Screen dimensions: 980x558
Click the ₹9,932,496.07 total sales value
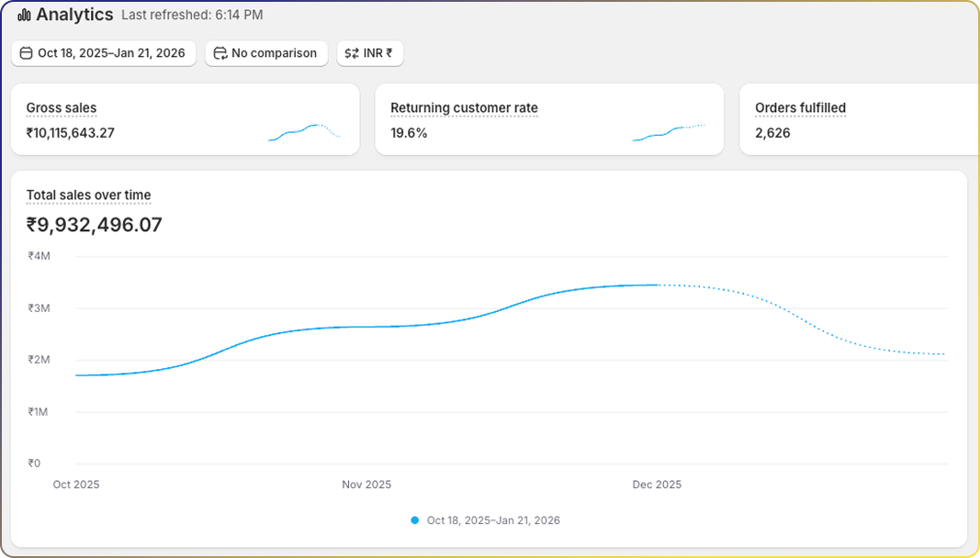(x=94, y=225)
